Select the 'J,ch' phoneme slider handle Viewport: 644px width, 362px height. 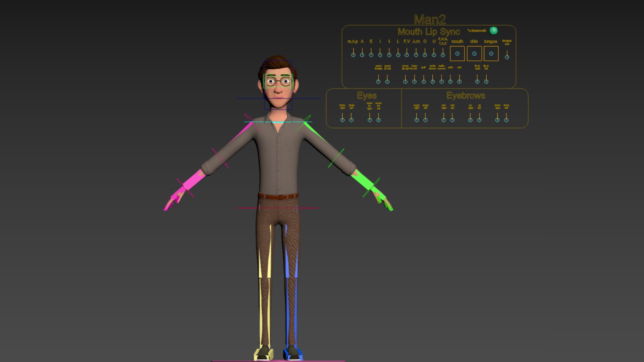click(x=416, y=55)
